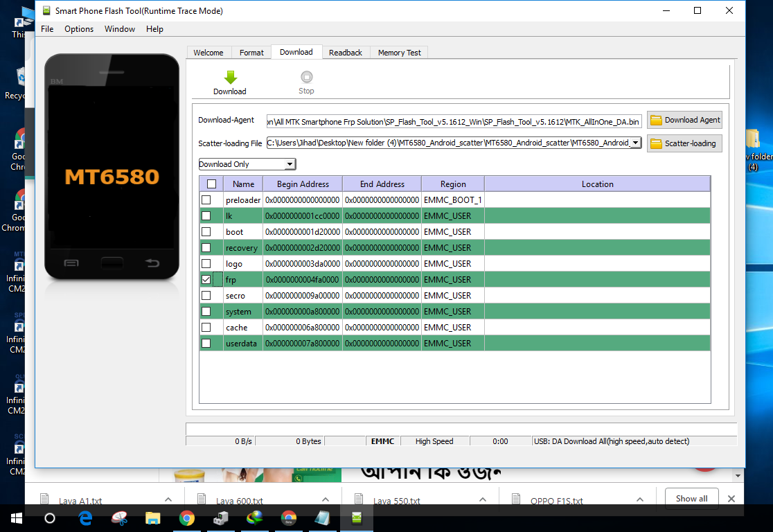
Task: Show all Chrome downloads
Action: pyautogui.click(x=692, y=499)
